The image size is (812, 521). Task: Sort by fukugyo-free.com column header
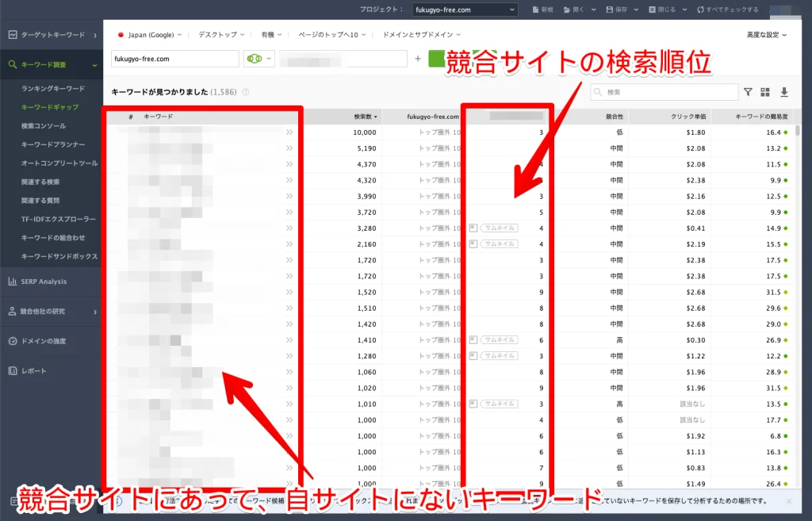433,117
